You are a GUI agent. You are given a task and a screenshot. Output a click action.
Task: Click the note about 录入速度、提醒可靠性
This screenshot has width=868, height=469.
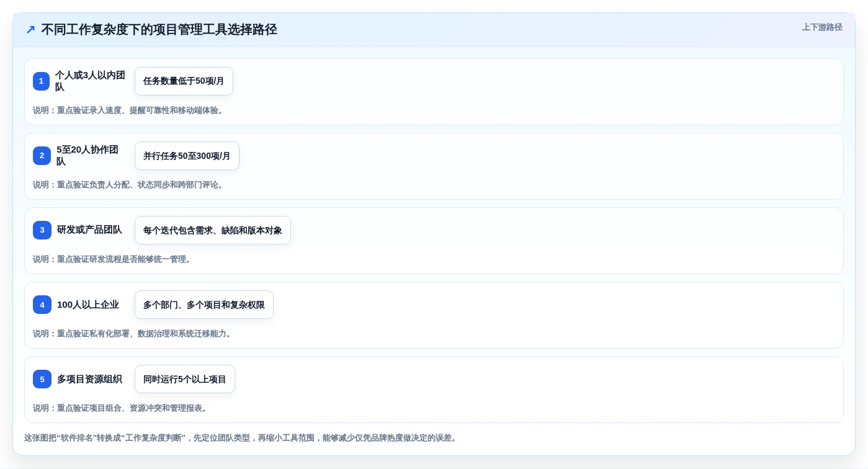[x=130, y=110]
